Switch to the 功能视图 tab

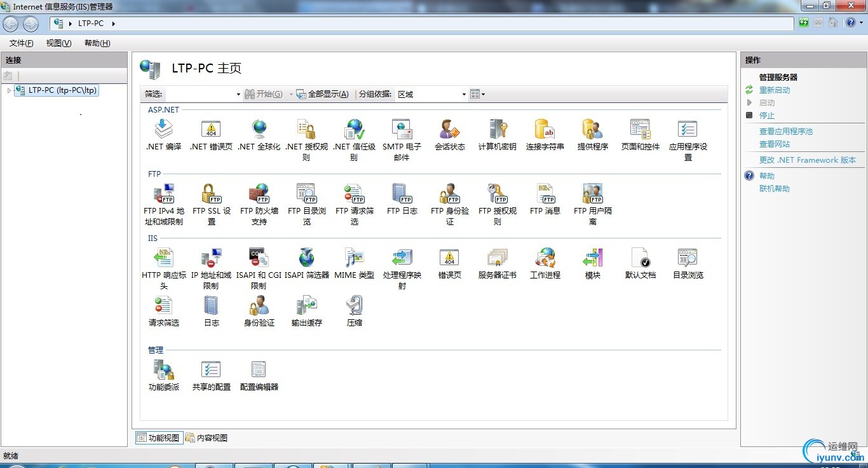[x=158, y=437]
